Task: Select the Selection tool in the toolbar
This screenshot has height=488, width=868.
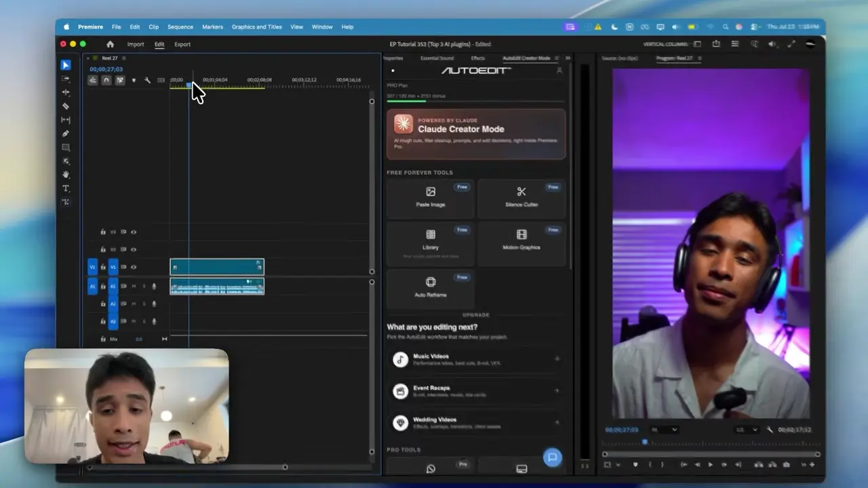Action: (x=66, y=65)
